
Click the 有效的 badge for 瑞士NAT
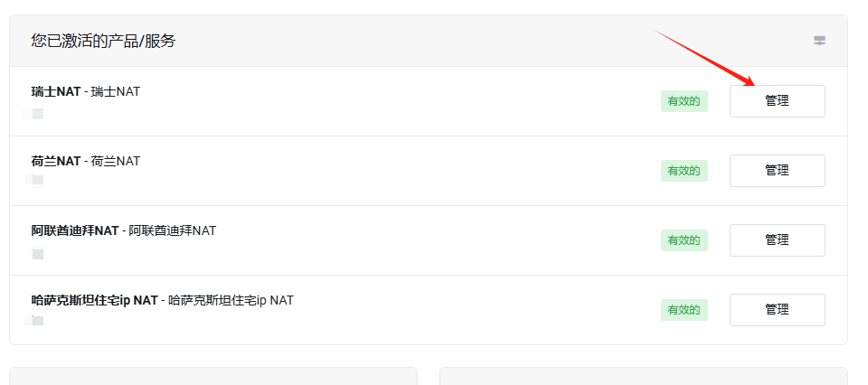coord(684,101)
